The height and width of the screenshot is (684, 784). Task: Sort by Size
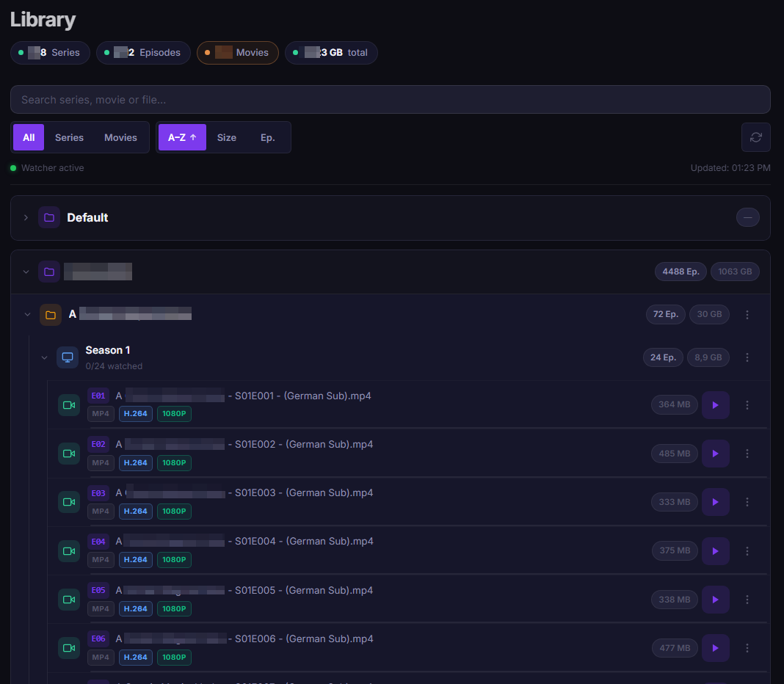(x=227, y=137)
